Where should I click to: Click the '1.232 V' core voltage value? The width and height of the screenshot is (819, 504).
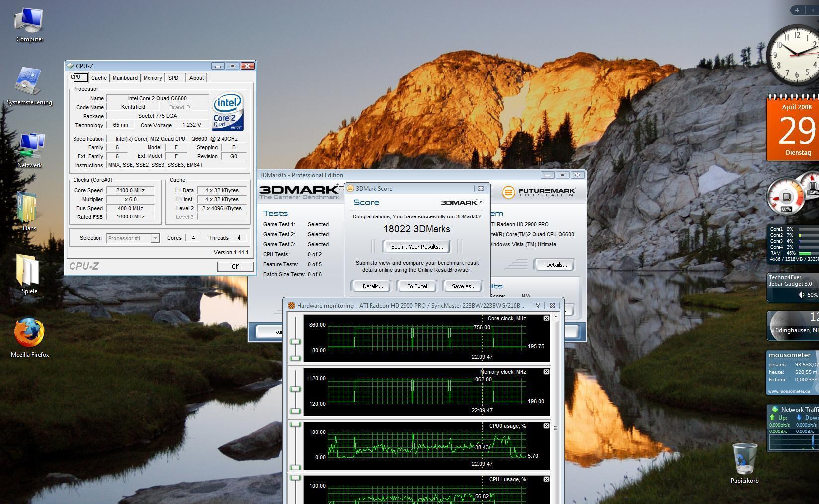tap(192, 125)
